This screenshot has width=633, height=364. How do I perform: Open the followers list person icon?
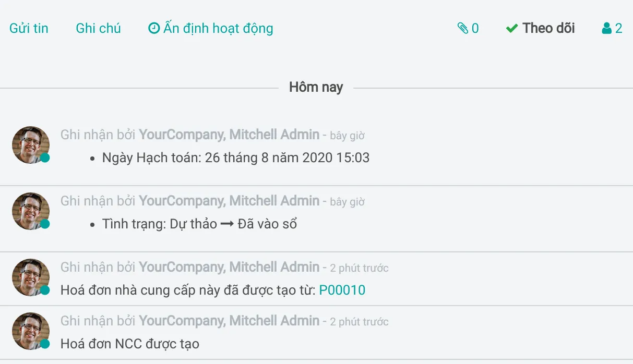click(606, 28)
